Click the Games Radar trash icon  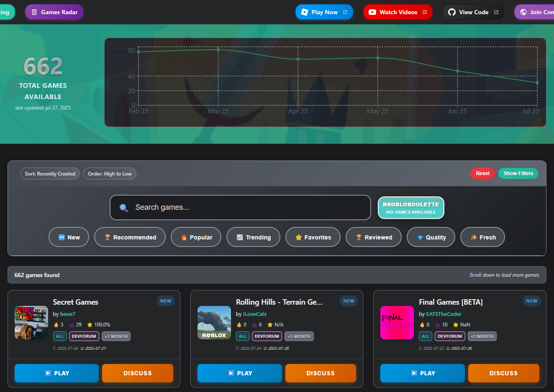point(35,12)
